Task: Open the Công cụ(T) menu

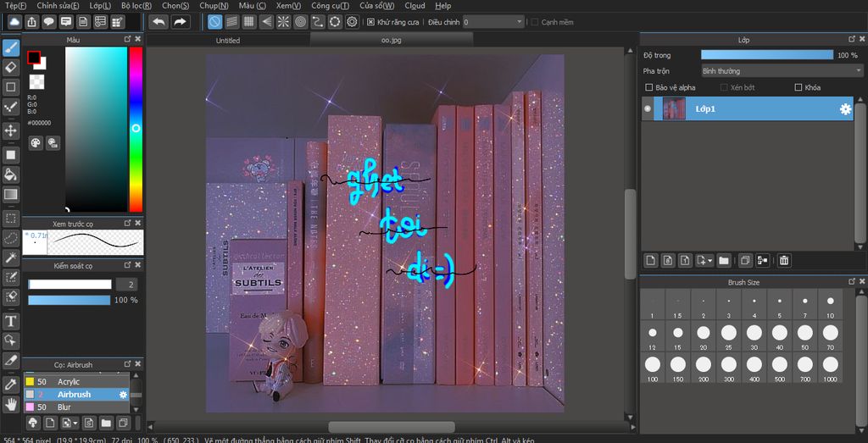Action: (x=330, y=6)
